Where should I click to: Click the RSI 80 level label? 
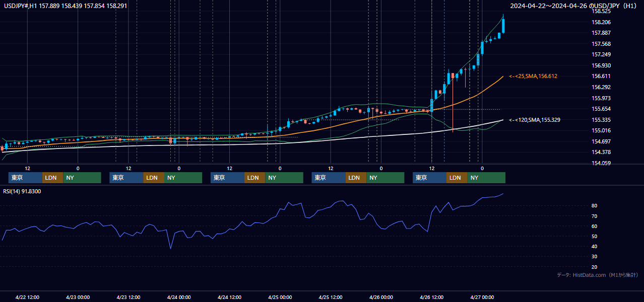pos(595,206)
